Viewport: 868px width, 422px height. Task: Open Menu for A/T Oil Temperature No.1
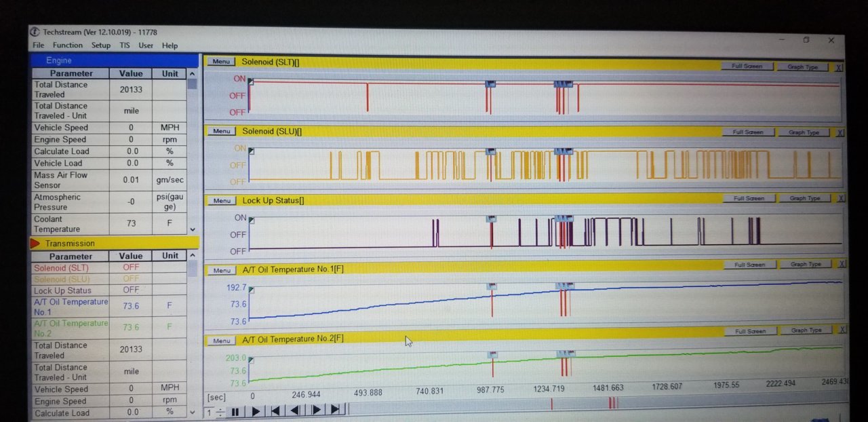click(x=221, y=270)
